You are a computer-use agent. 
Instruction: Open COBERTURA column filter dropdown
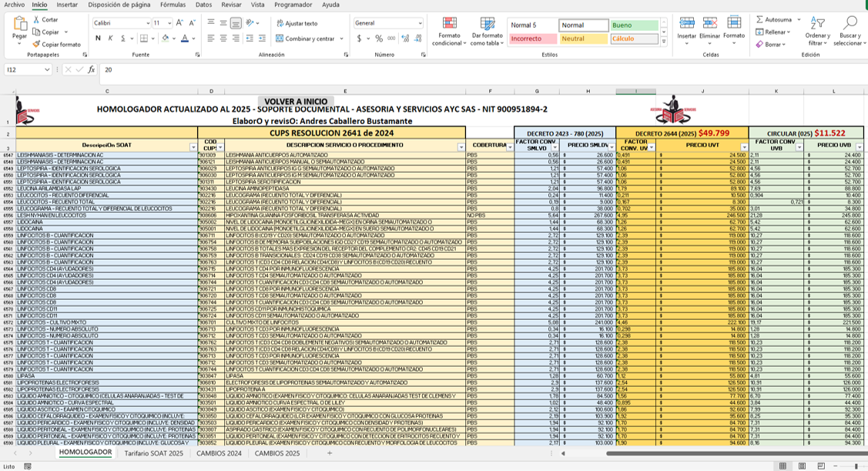coord(509,146)
